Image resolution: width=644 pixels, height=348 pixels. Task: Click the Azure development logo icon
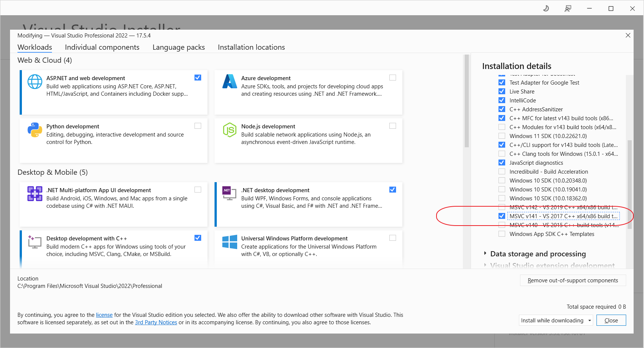tap(230, 82)
